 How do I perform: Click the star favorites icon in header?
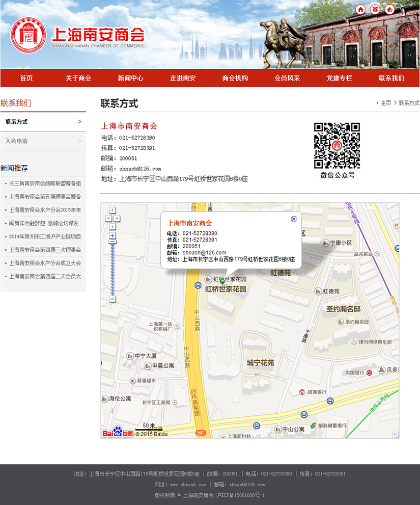point(389,9)
